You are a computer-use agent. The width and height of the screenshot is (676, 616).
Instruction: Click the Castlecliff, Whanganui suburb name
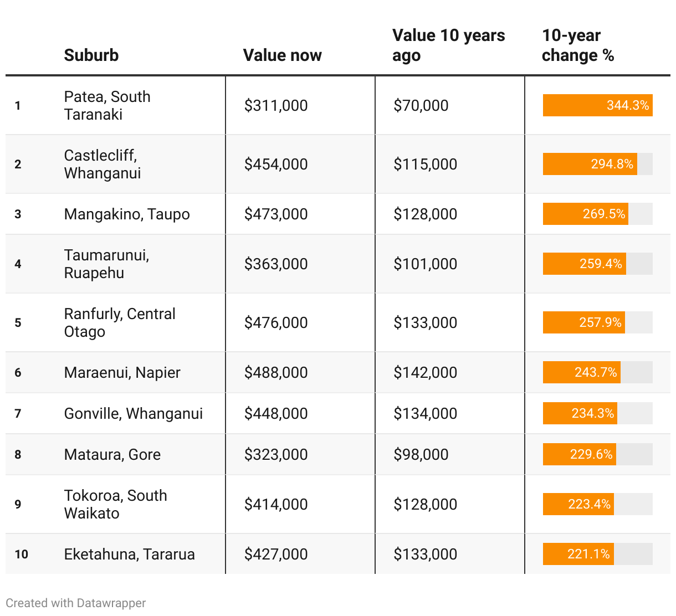coord(103,164)
